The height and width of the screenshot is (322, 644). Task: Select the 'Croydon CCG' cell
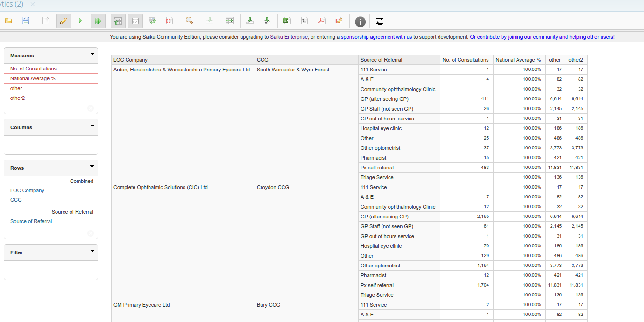tap(307, 241)
